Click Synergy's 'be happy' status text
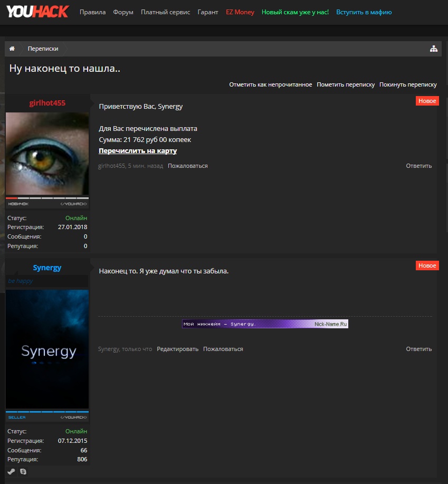 point(21,281)
